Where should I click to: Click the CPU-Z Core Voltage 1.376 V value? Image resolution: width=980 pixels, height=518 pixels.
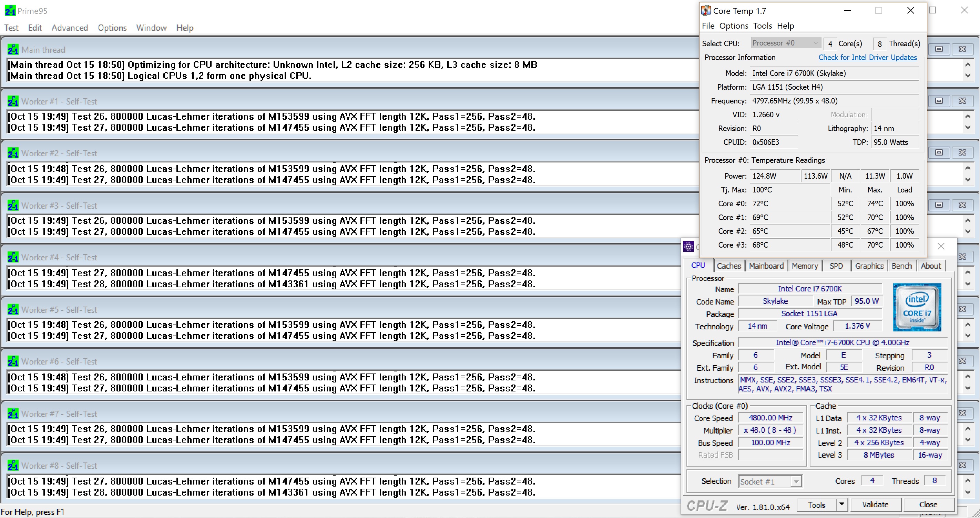[857, 326]
